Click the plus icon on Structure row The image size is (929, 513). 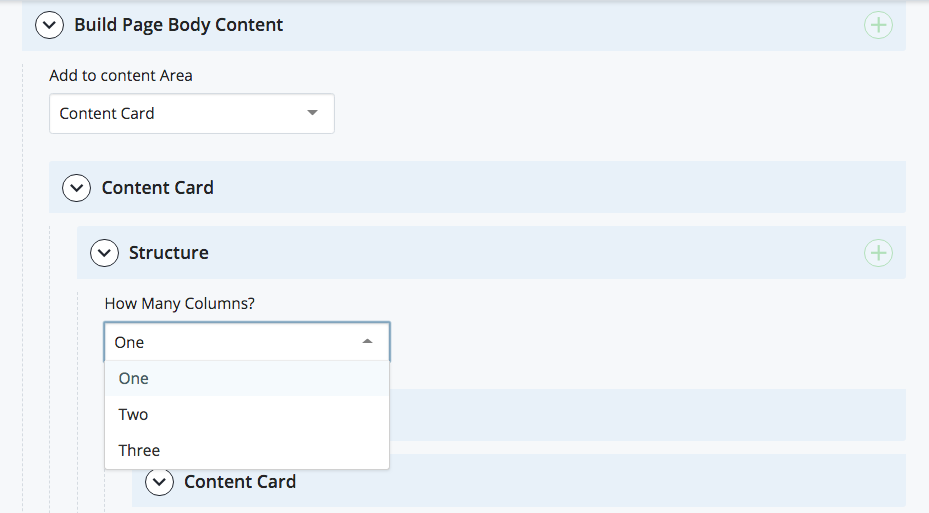(x=878, y=253)
